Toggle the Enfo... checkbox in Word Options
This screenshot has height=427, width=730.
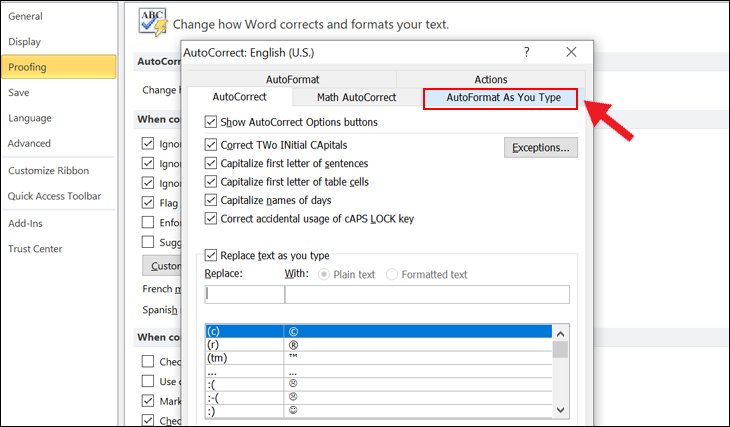148,222
